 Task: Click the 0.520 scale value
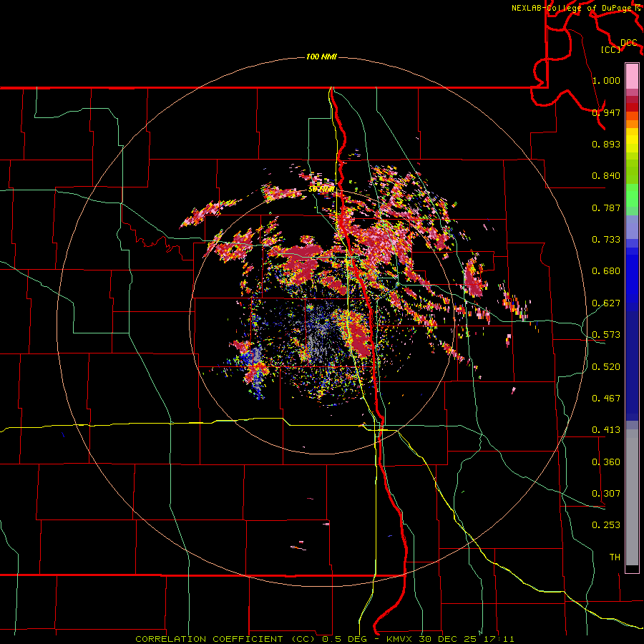606,367
